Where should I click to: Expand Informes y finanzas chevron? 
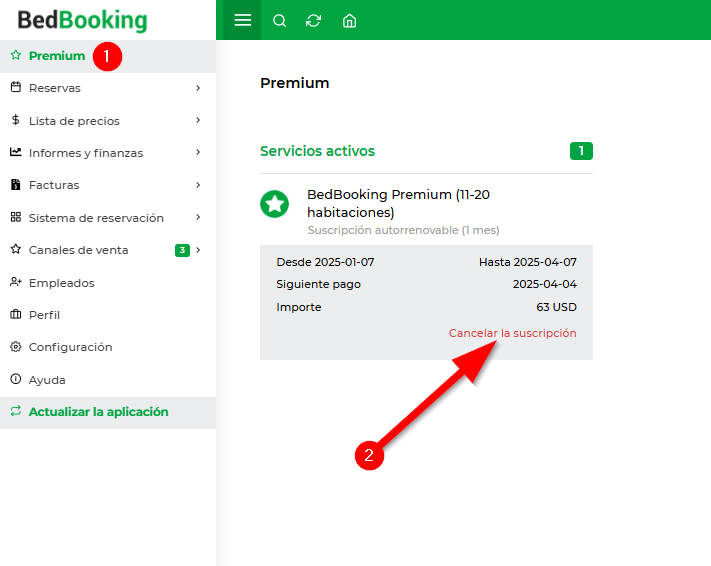coord(198,152)
